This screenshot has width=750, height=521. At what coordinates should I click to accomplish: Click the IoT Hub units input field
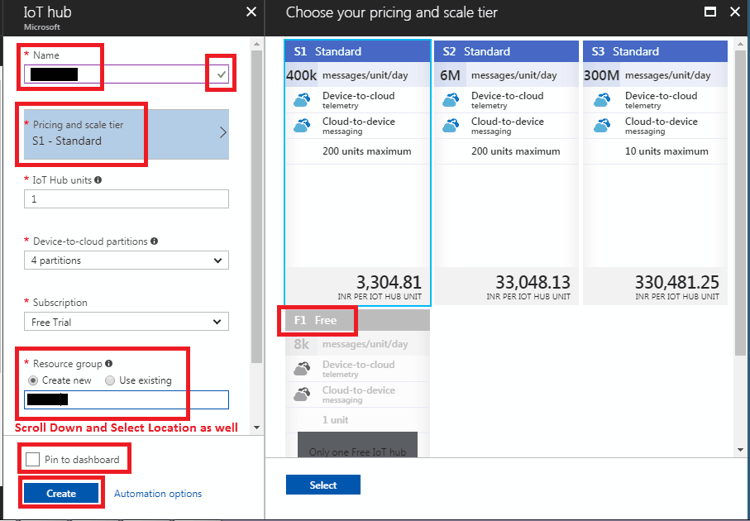coord(126,199)
